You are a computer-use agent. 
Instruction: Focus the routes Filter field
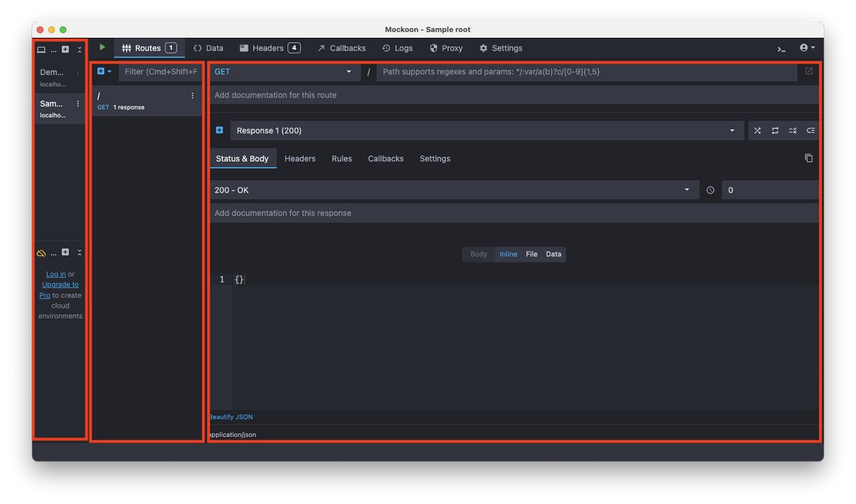click(x=161, y=72)
